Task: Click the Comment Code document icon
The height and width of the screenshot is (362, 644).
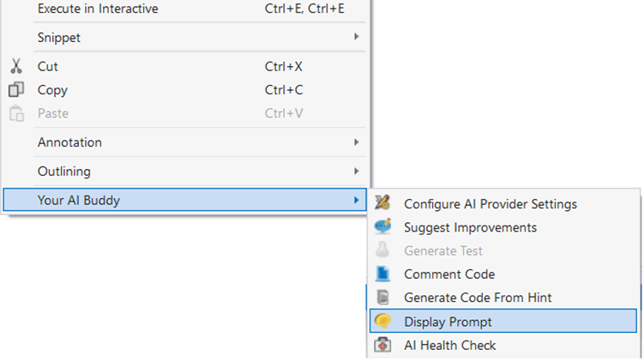Action: (383, 275)
